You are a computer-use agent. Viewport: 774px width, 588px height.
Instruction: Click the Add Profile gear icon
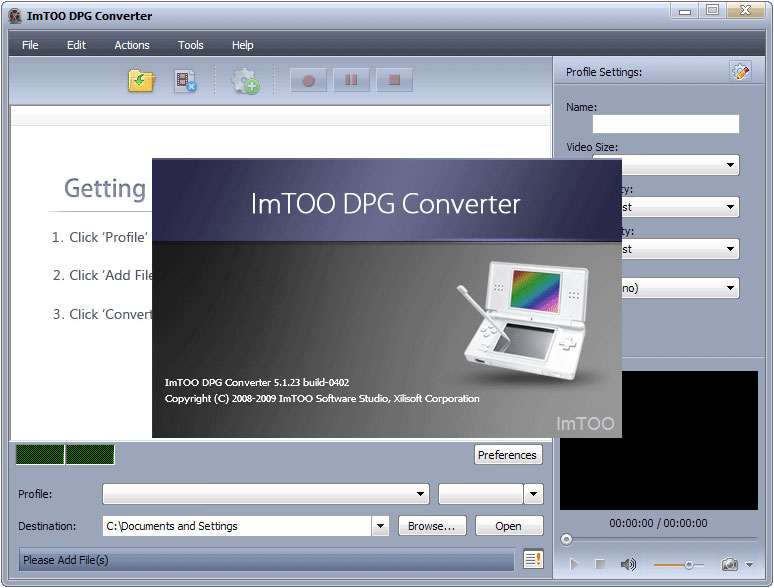(245, 81)
